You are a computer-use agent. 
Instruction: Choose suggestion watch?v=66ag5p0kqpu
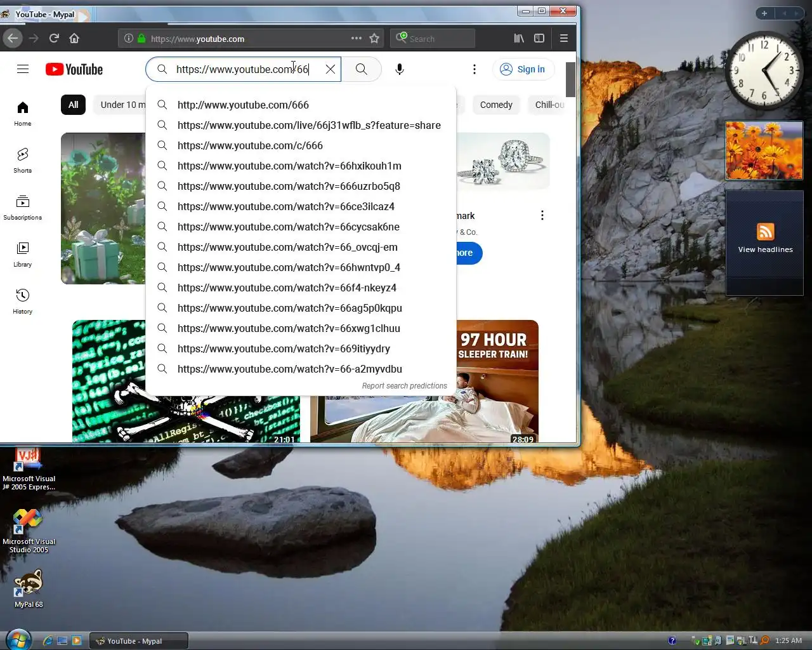[301, 308]
